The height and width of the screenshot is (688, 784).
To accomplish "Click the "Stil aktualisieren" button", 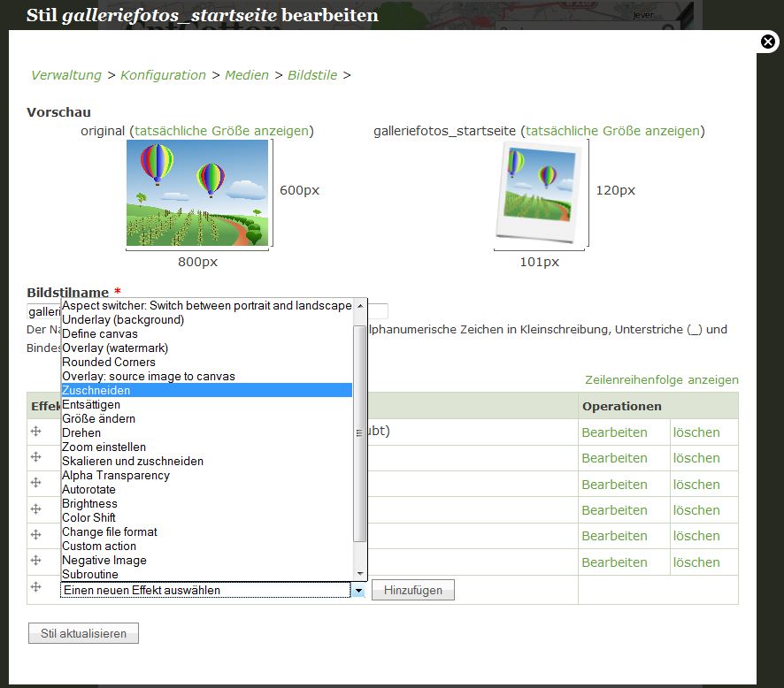I will [x=82, y=632].
